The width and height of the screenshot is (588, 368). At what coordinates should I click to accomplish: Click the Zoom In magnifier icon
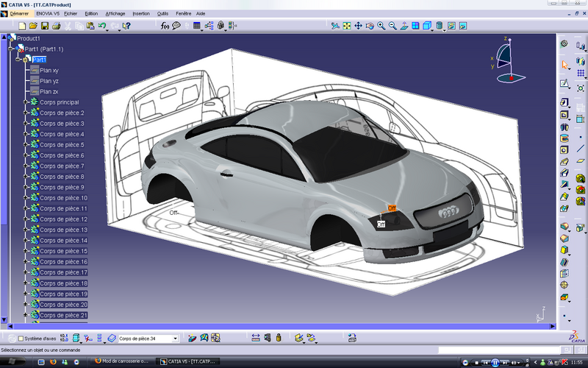381,26
